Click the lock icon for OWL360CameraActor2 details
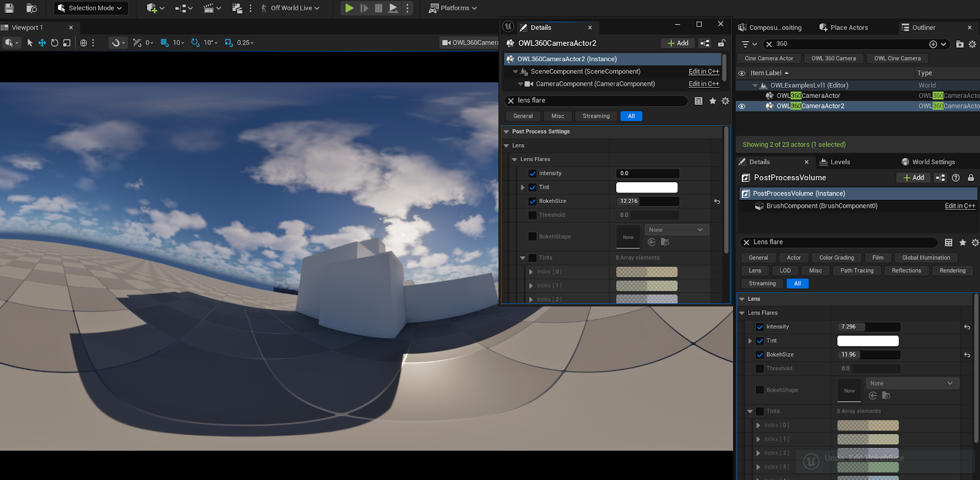Screen dimensions: 980x480 pos(722,43)
